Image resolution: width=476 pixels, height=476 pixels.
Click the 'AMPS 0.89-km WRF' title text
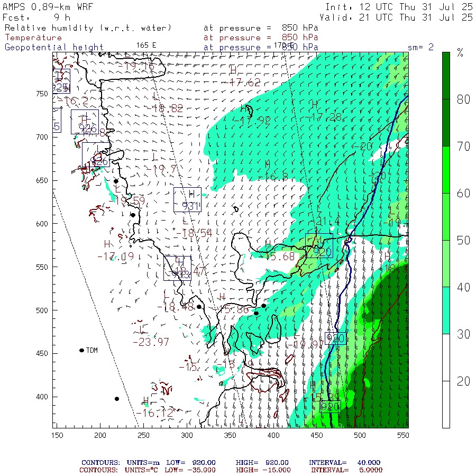(48, 7)
